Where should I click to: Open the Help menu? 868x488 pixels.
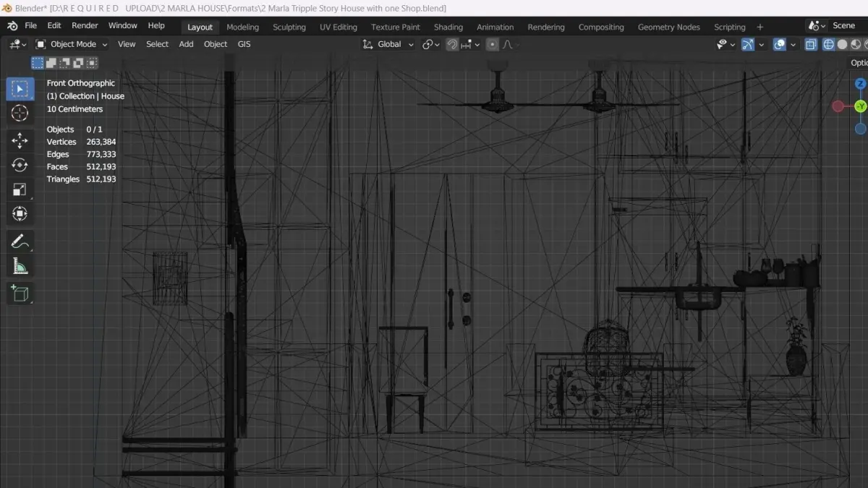[156, 25]
